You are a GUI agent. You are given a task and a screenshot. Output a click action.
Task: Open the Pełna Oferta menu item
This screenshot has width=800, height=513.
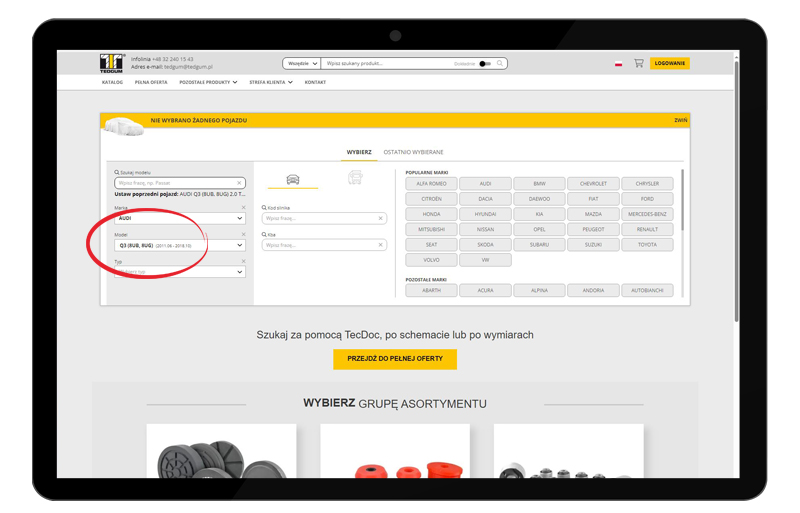(x=151, y=82)
